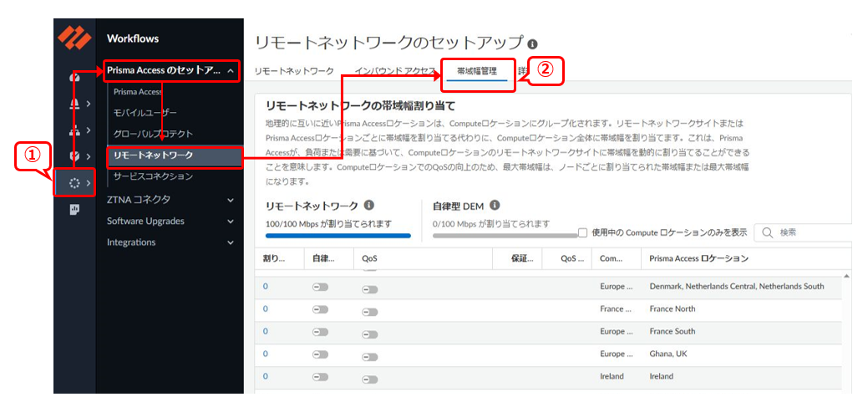Open the Workflows sidebar icon with dotted circle
This screenshot has height=402, width=868.
point(75,183)
